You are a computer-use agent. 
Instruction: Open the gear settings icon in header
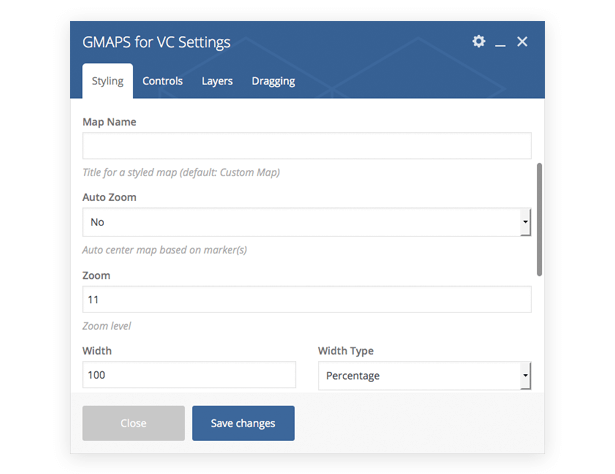coord(479,41)
